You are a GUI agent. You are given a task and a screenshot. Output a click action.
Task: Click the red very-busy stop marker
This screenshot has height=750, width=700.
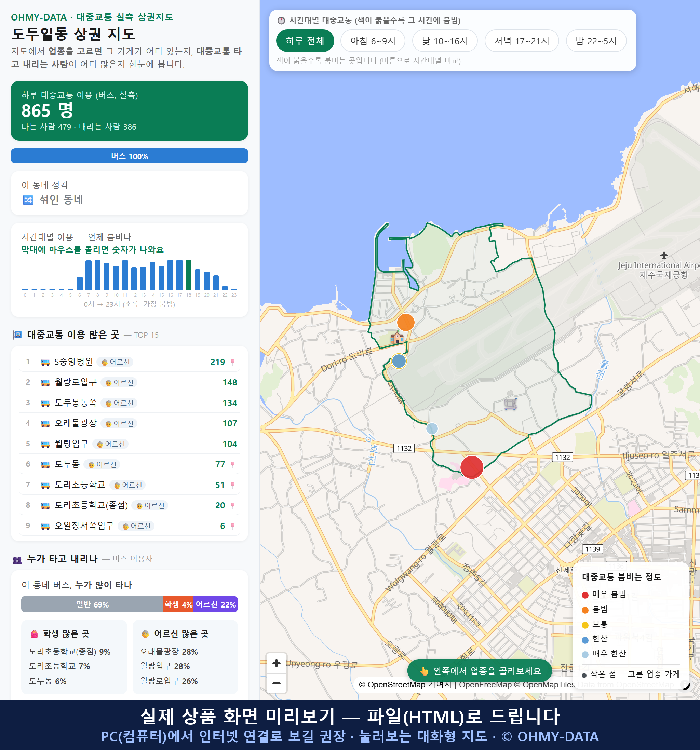472,467
